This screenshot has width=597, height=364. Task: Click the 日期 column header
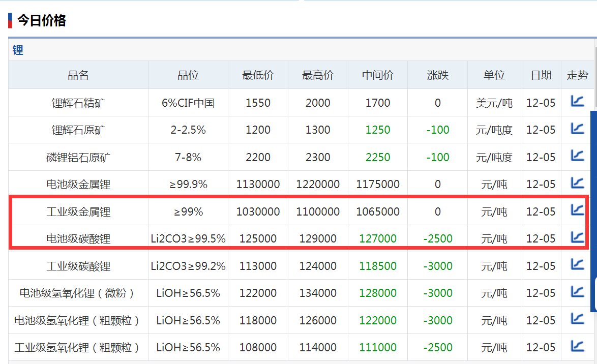541,75
